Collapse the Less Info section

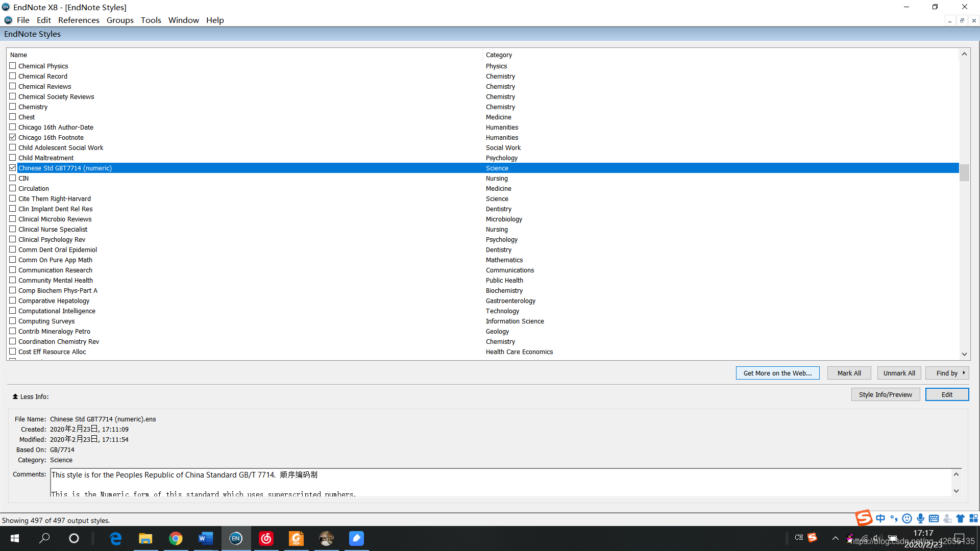pyautogui.click(x=31, y=396)
